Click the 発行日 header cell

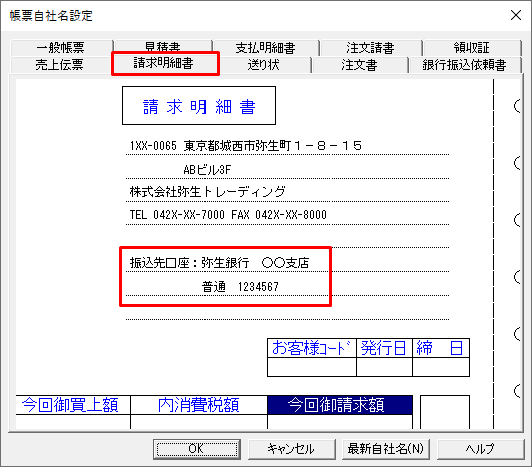tap(384, 348)
